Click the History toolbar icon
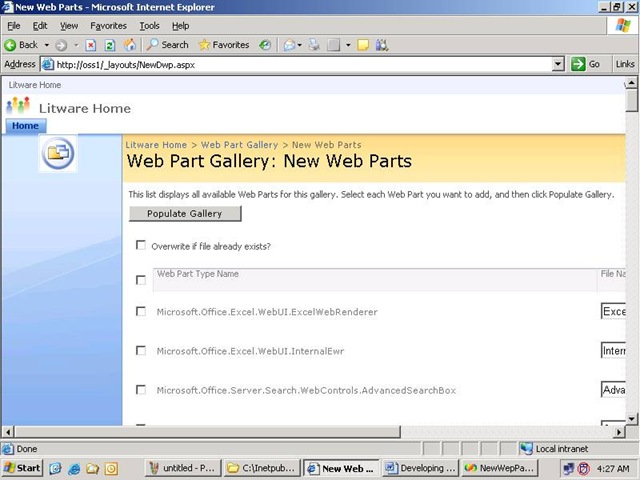The height and width of the screenshot is (480, 640). [265, 44]
